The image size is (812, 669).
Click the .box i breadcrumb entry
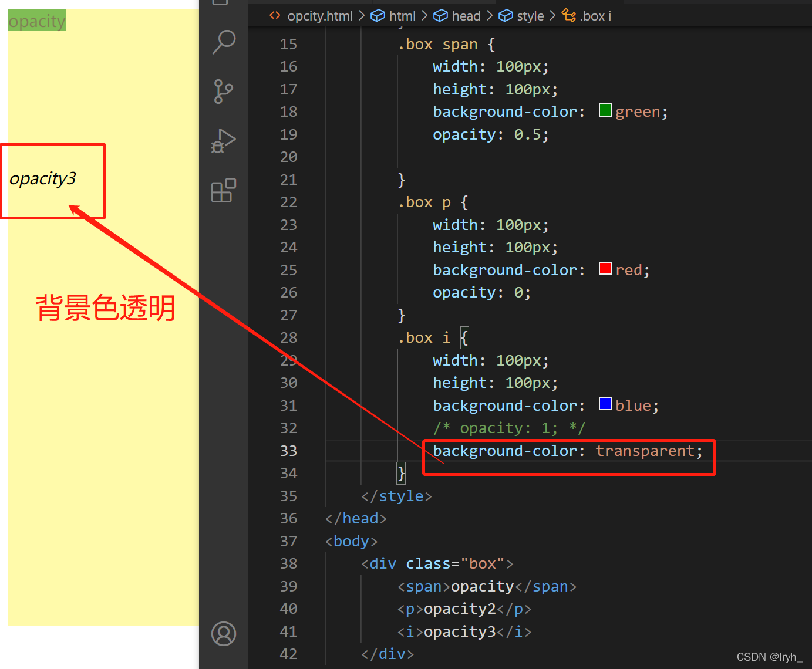click(594, 16)
